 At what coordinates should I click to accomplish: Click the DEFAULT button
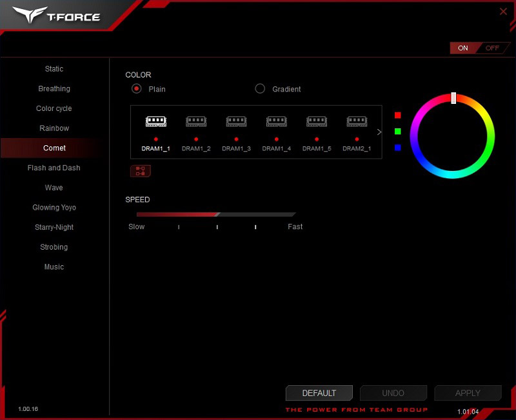pyautogui.click(x=319, y=393)
